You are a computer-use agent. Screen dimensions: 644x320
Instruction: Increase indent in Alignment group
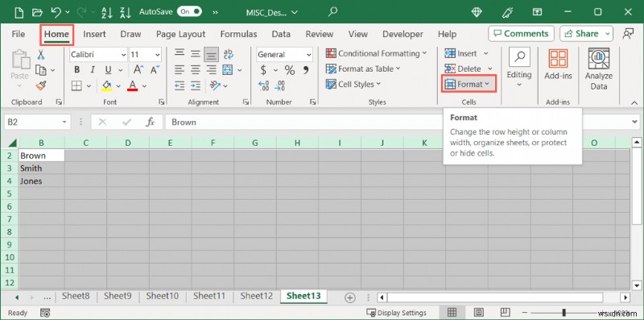pos(196,85)
